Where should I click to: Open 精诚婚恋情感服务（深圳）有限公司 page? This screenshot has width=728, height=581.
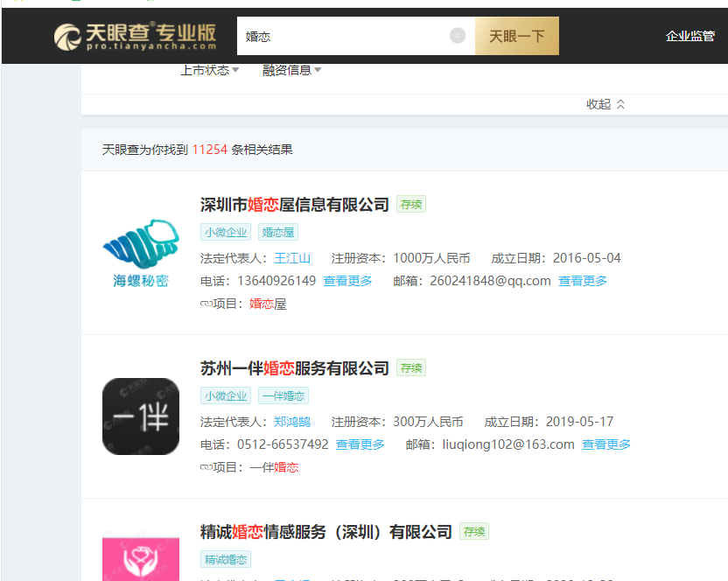click(325, 532)
